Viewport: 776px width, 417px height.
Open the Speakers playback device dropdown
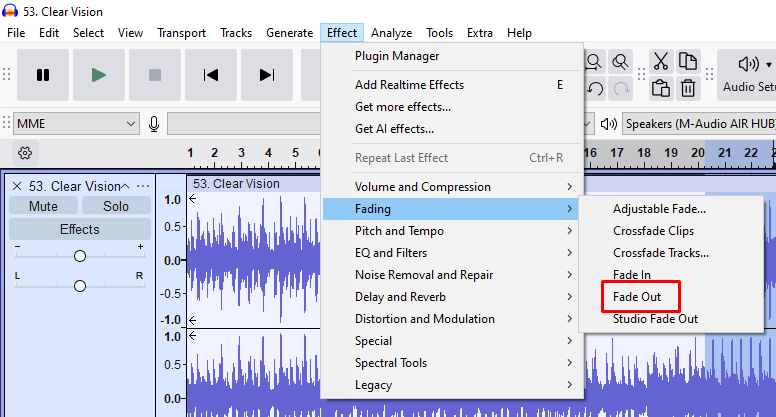click(x=699, y=124)
